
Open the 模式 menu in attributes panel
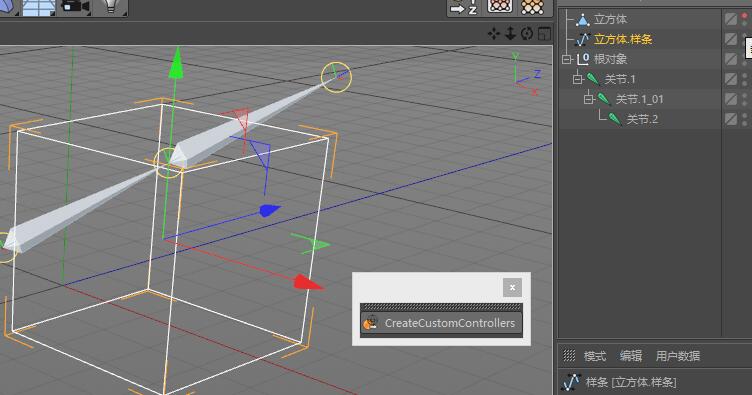click(x=595, y=356)
